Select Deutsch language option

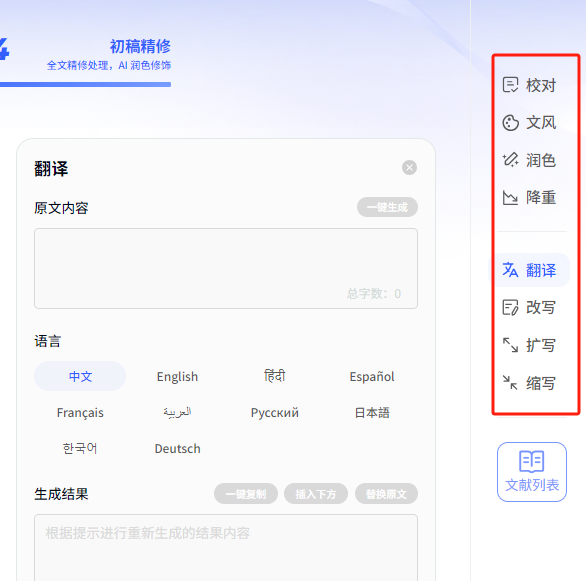click(177, 448)
